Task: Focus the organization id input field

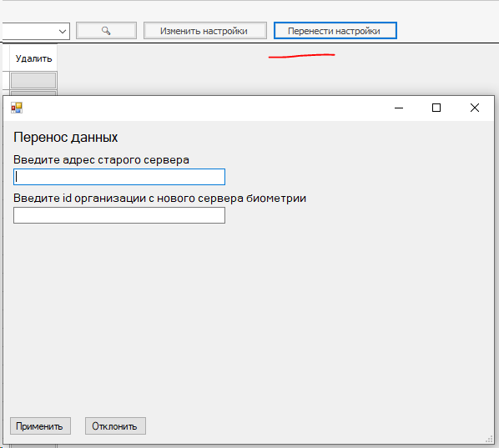Action: (x=119, y=215)
